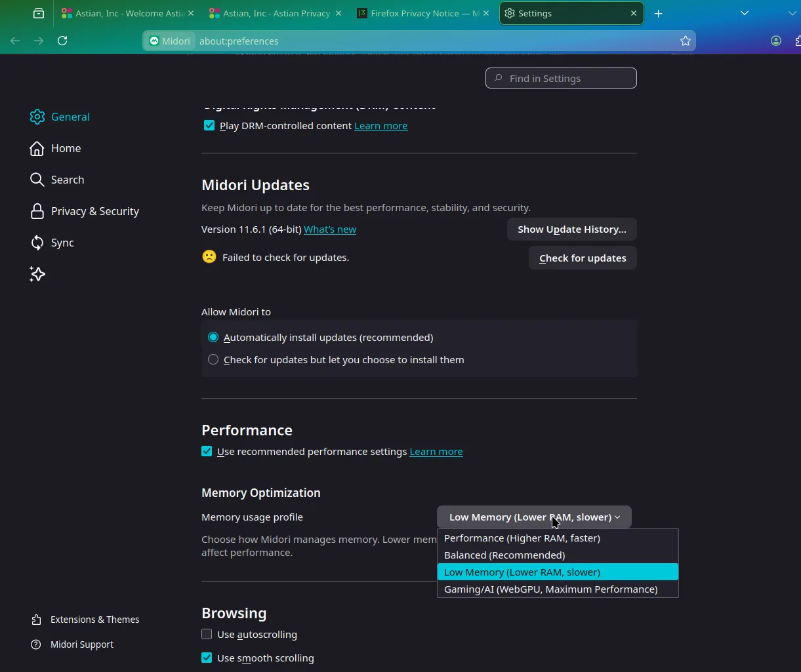The height and width of the screenshot is (672, 801).
Task: Open the Performance Learn more link
Action: tap(436, 452)
